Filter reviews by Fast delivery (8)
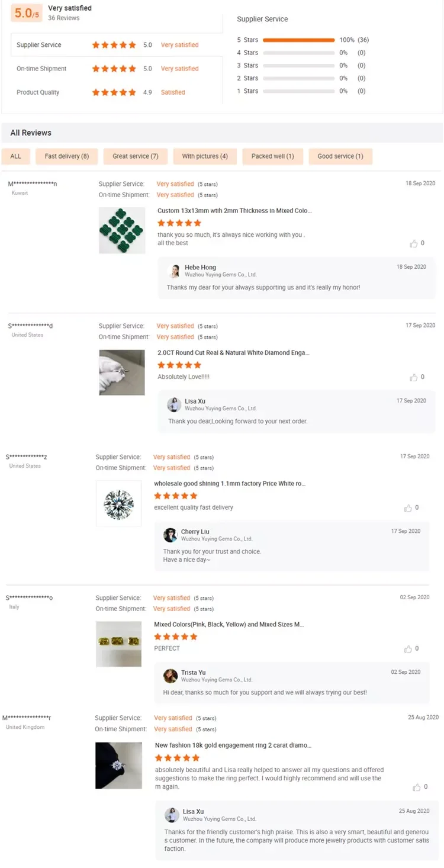This screenshot has width=444, height=868. click(x=67, y=156)
